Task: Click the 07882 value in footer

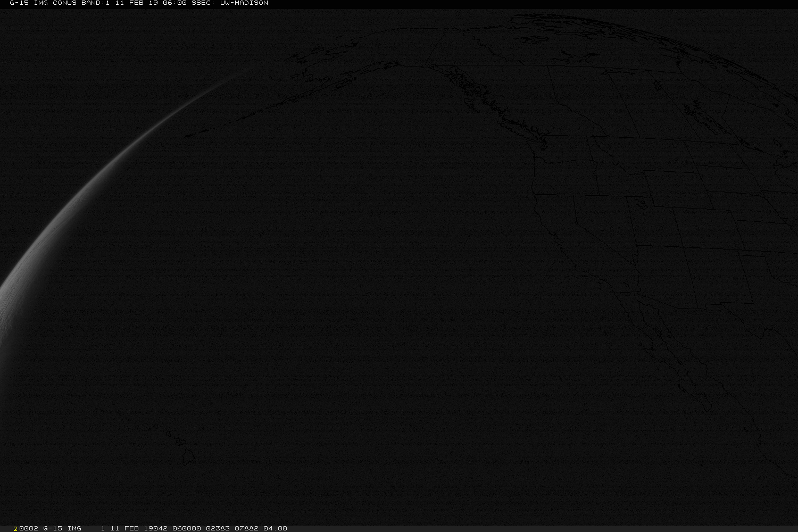Action: click(246, 528)
